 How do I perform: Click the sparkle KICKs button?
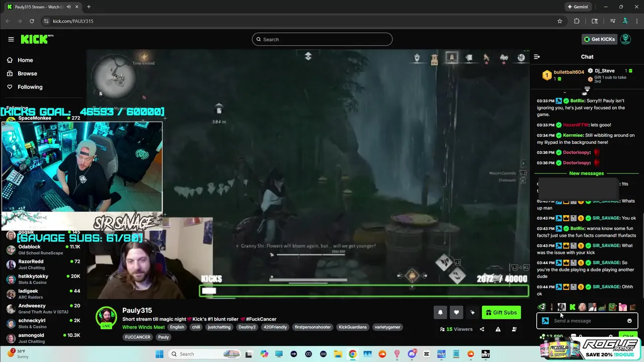tap(472, 312)
